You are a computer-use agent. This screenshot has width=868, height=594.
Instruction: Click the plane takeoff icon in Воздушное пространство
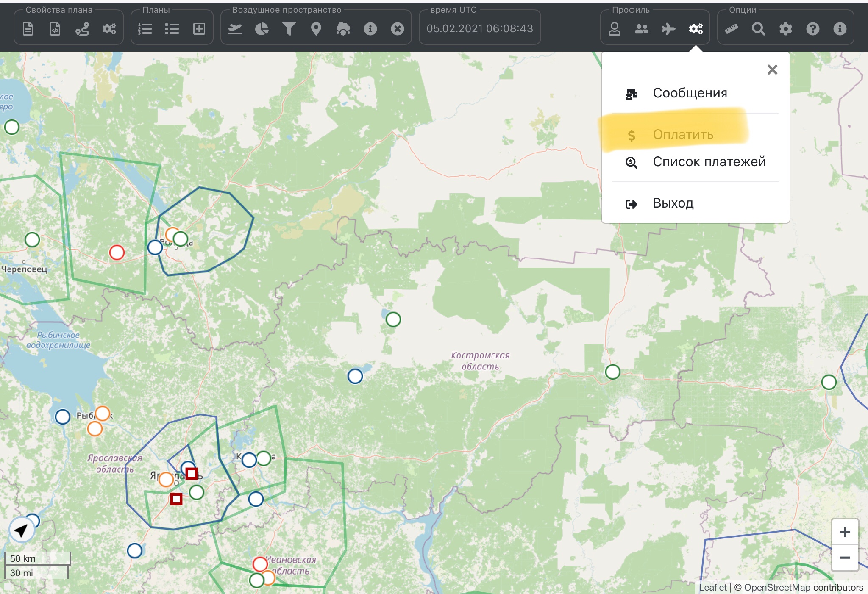(x=234, y=29)
